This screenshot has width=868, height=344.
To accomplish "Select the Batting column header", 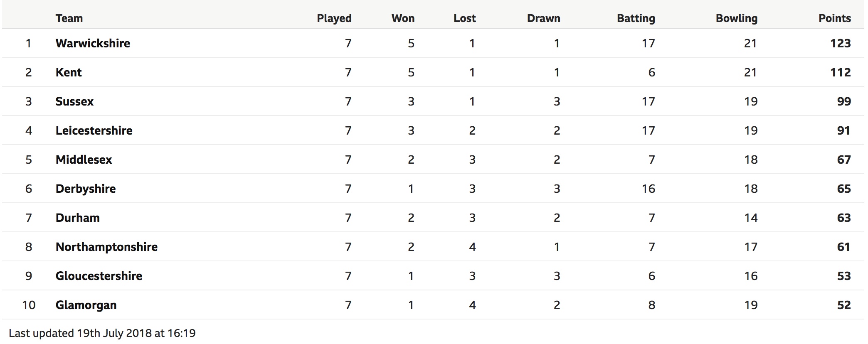I will click(x=636, y=18).
